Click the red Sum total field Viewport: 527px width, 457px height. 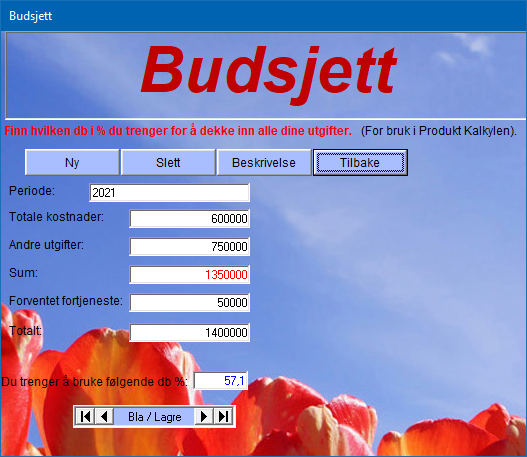(190, 275)
